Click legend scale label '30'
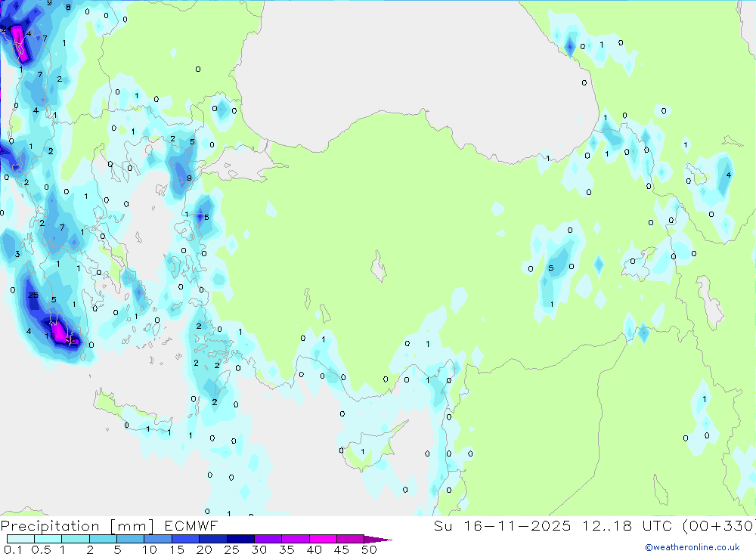756x554 pixels. point(259,549)
